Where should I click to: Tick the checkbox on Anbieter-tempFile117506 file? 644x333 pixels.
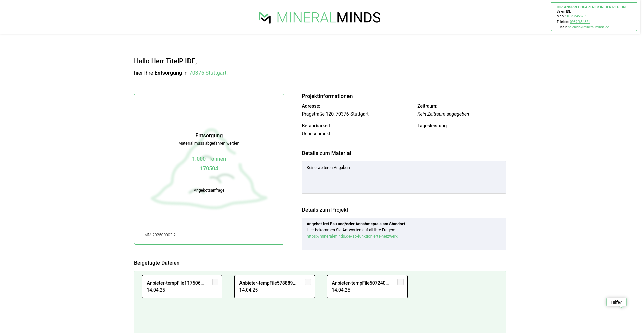215,282
